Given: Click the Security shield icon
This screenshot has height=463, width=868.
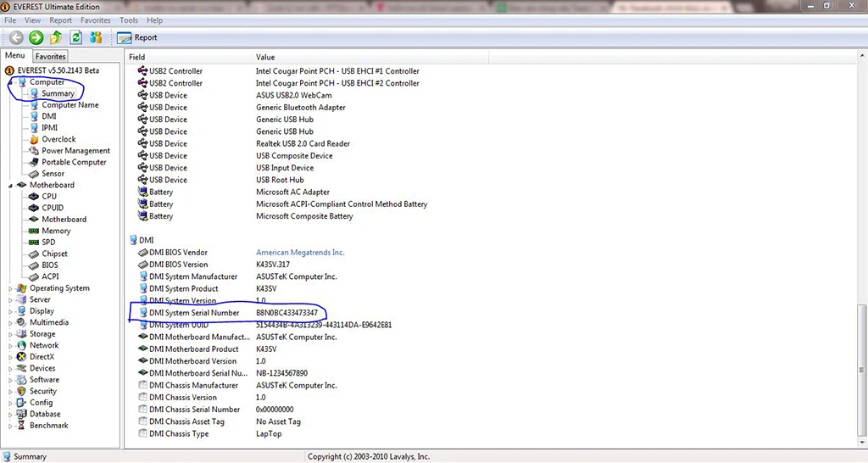Looking at the screenshot, I should [x=21, y=391].
